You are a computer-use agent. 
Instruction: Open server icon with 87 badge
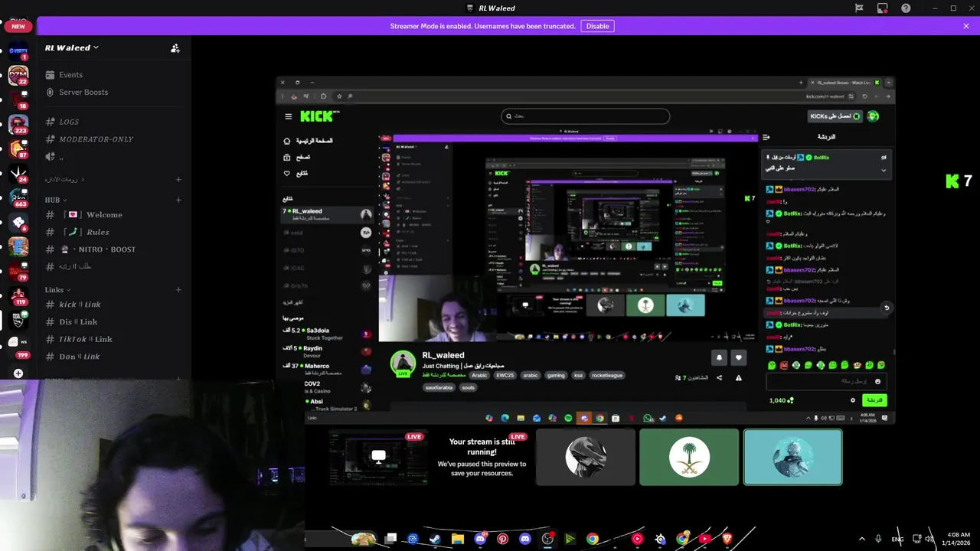18,149
